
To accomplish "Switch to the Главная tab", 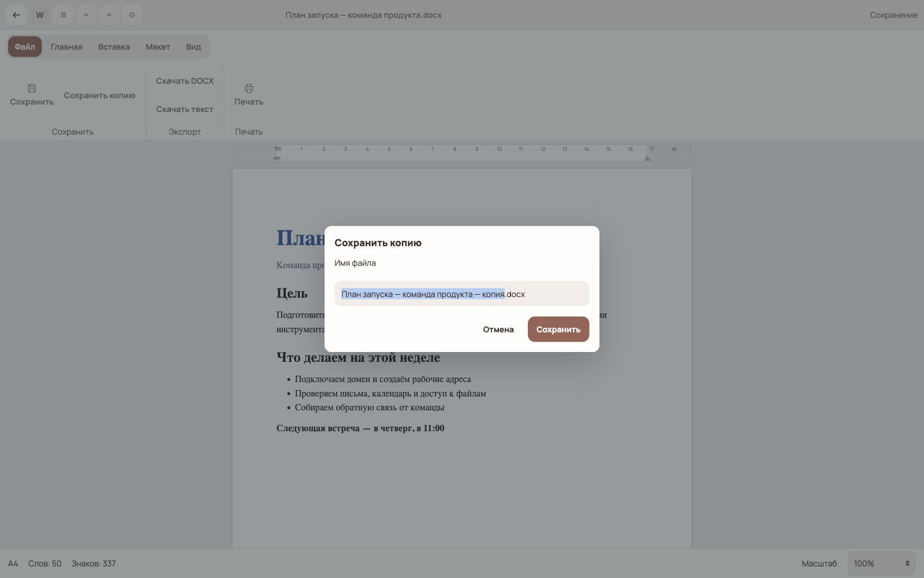I will [x=66, y=47].
